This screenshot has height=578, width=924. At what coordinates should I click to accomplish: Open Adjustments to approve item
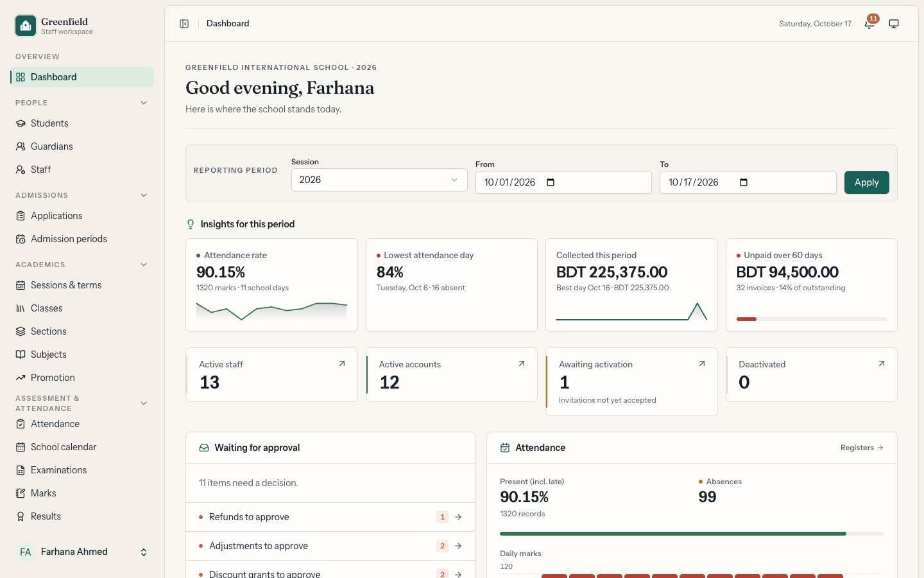(x=330, y=546)
